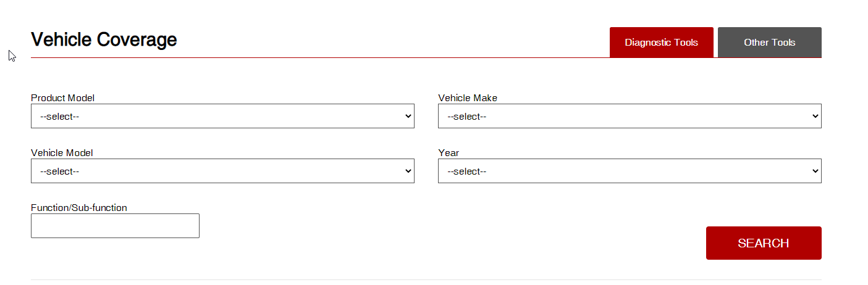The width and height of the screenshot is (868, 285).
Task: Expand the Year dropdown
Action: (630, 171)
